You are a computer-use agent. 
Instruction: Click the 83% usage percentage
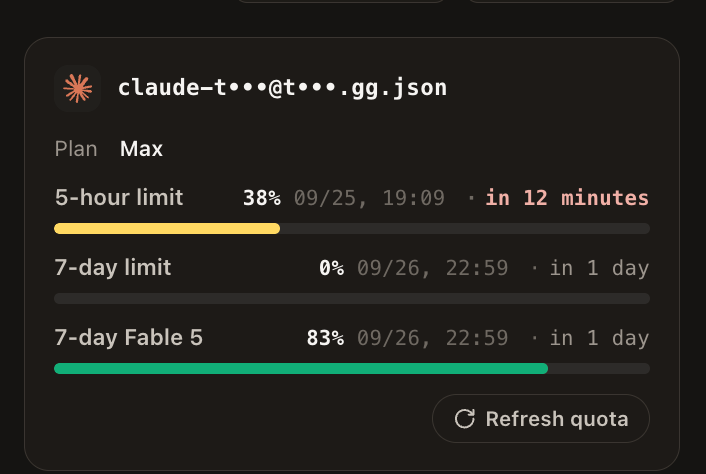click(325, 338)
